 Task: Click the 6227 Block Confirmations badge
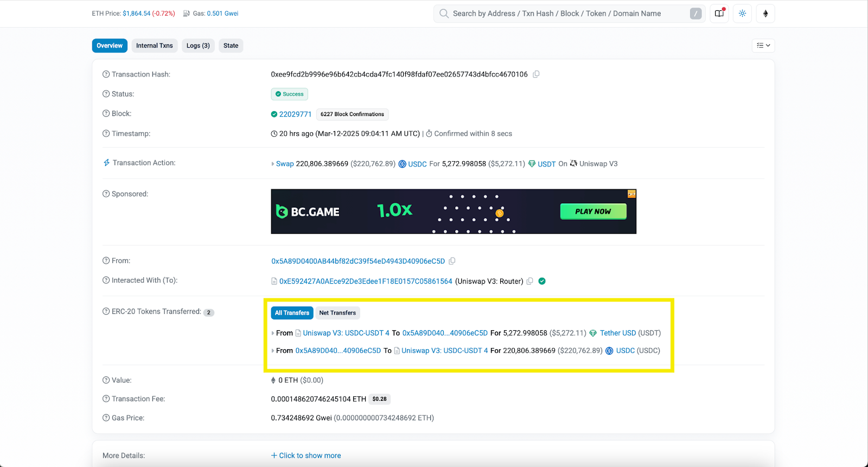352,114
